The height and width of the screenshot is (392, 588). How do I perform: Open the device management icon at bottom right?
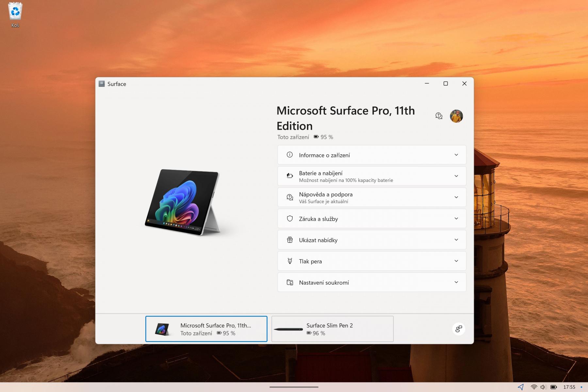459,329
